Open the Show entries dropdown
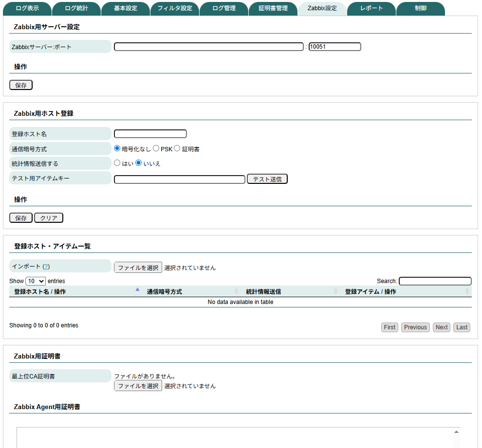 [34, 281]
